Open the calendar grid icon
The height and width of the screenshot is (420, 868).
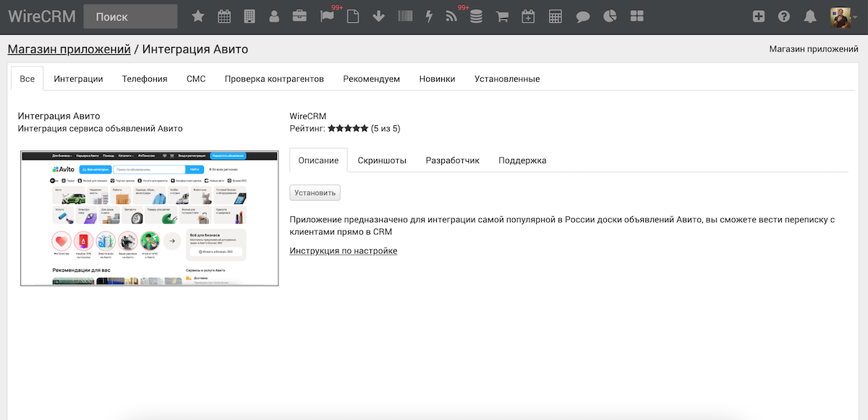224,17
